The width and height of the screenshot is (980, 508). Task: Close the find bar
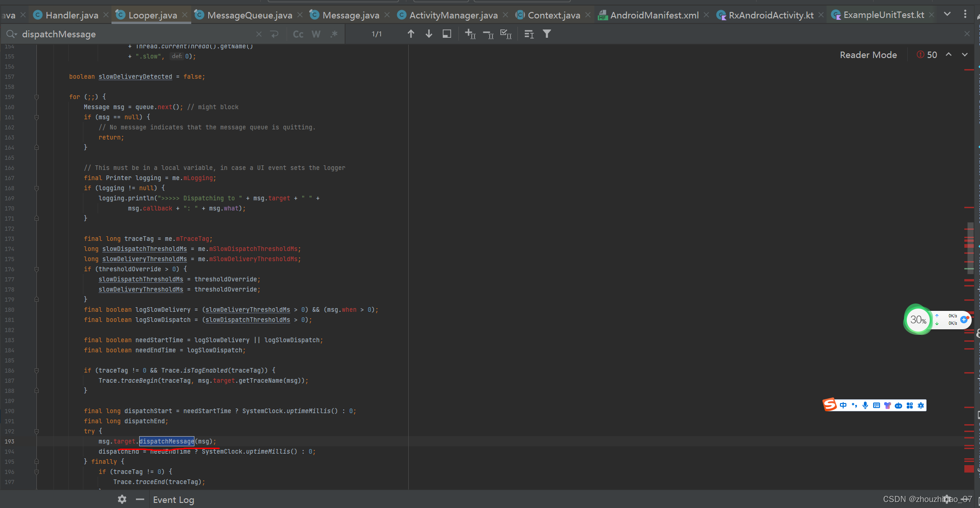tap(967, 34)
